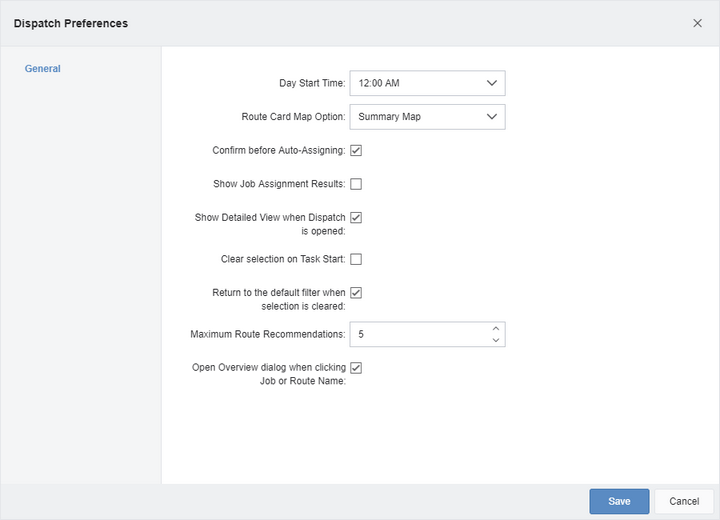The width and height of the screenshot is (720, 520).
Task: Click the Day Start Time label
Action: (x=312, y=83)
